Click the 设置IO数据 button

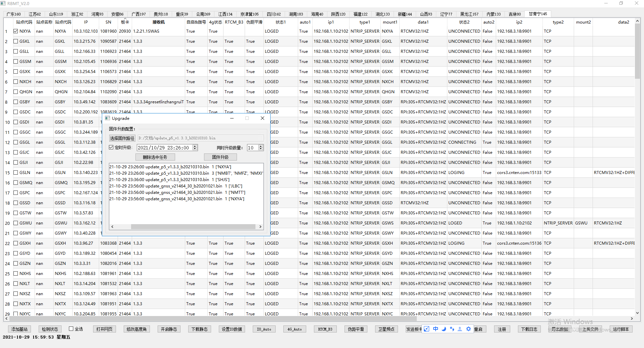click(x=232, y=329)
